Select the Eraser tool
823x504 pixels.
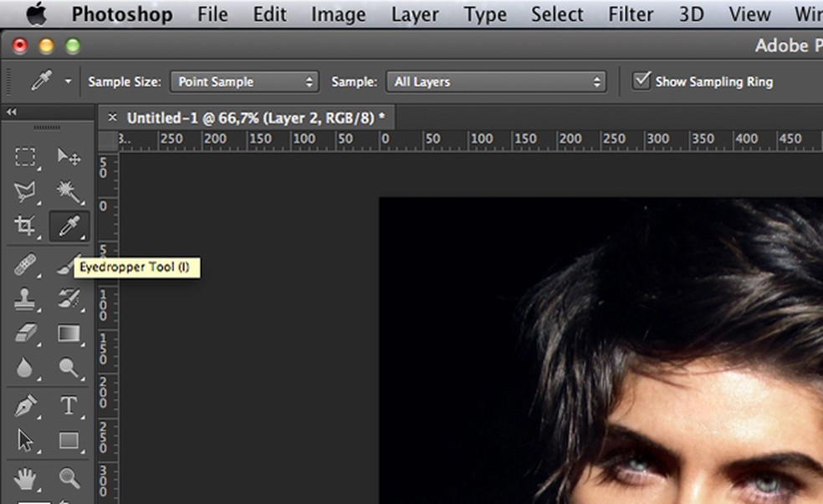pyautogui.click(x=24, y=333)
